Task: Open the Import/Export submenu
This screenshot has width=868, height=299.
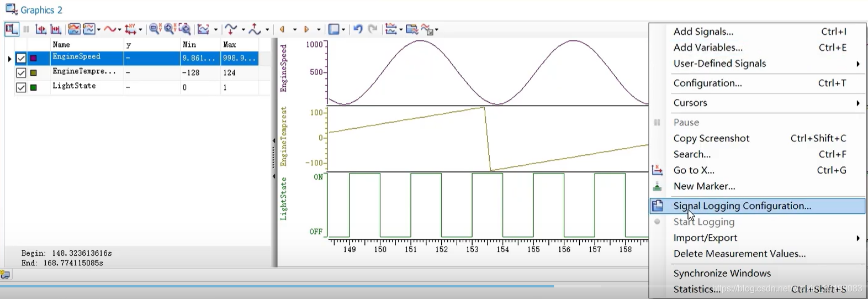Action: [757, 238]
